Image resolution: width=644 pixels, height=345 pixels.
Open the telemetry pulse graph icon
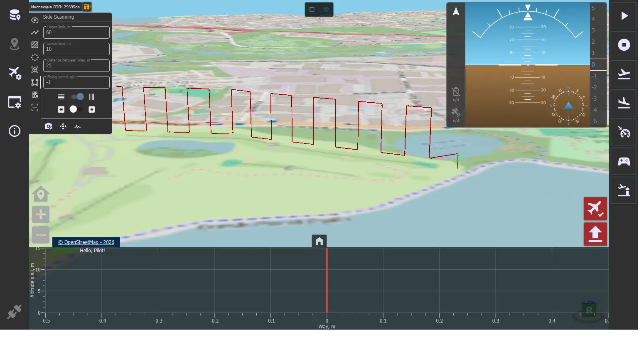pos(78,126)
